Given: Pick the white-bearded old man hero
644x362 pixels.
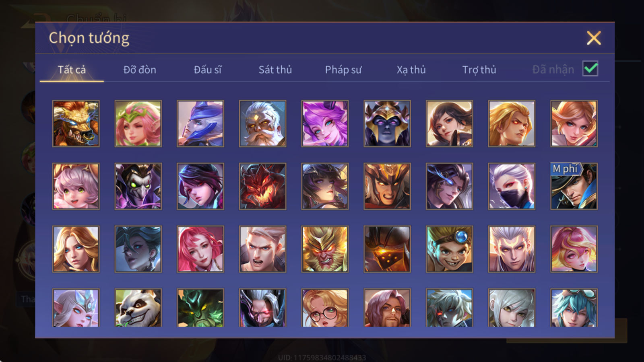Looking at the screenshot, I should pos(262,123).
